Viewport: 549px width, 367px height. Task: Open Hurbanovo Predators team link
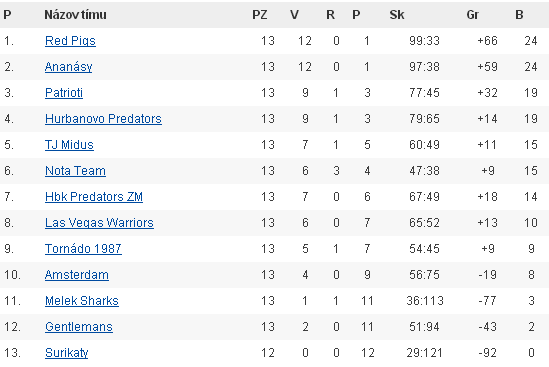tap(103, 119)
